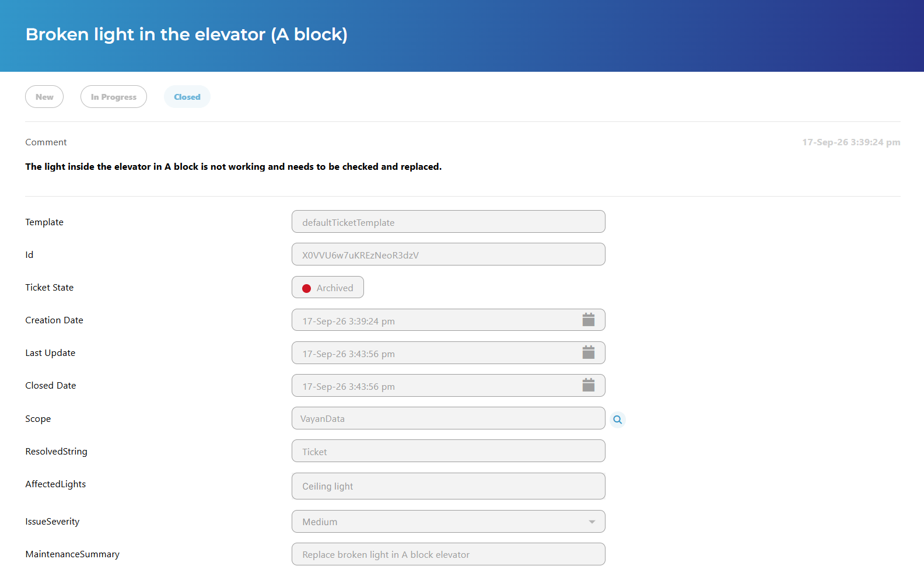Click the ticket title header
Image resolution: width=924 pixels, height=587 pixels.
point(187,34)
